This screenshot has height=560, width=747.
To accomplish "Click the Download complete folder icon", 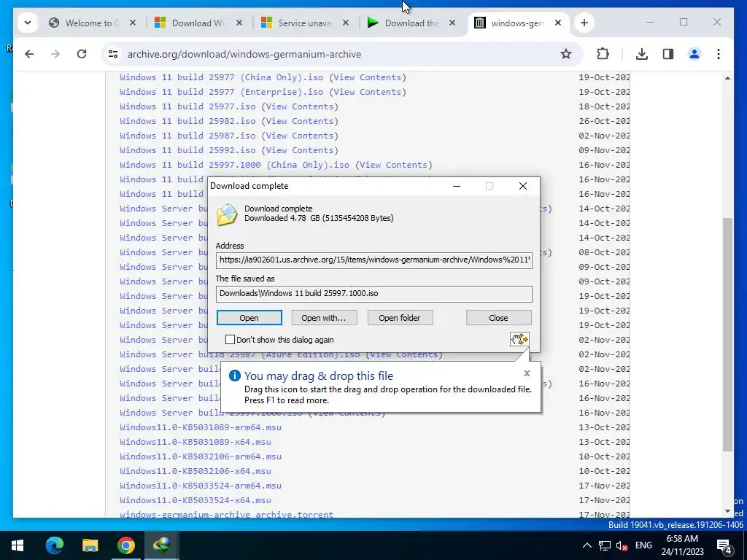I will 227,214.
